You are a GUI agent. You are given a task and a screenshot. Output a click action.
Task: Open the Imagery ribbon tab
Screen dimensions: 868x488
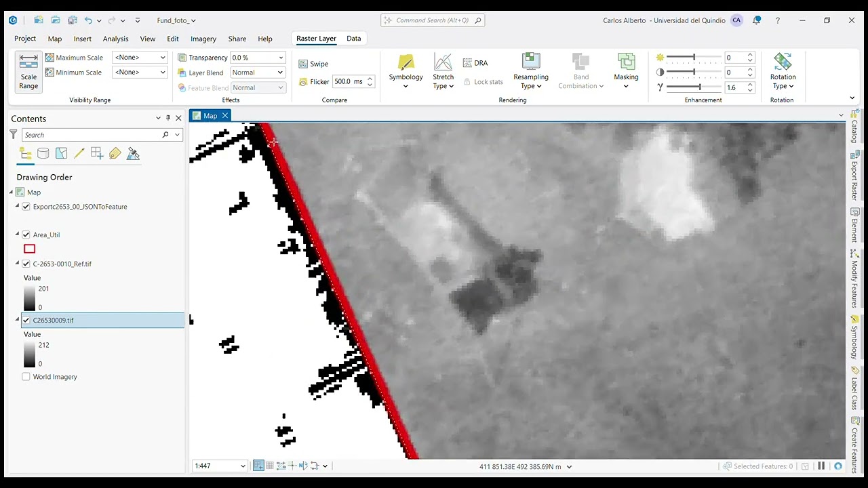point(203,39)
